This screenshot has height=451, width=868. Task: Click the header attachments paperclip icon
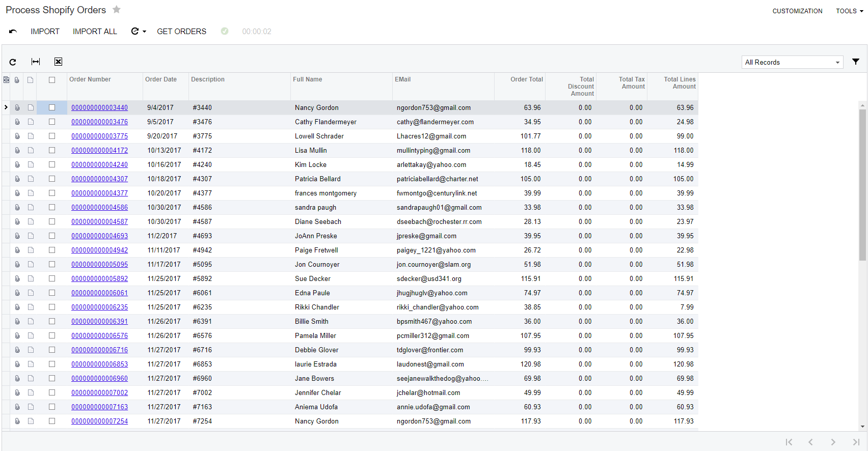[x=17, y=79]
